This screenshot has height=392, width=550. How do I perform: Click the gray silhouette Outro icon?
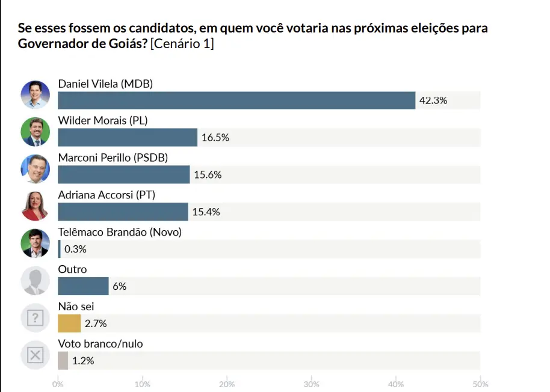pos(36,281)
